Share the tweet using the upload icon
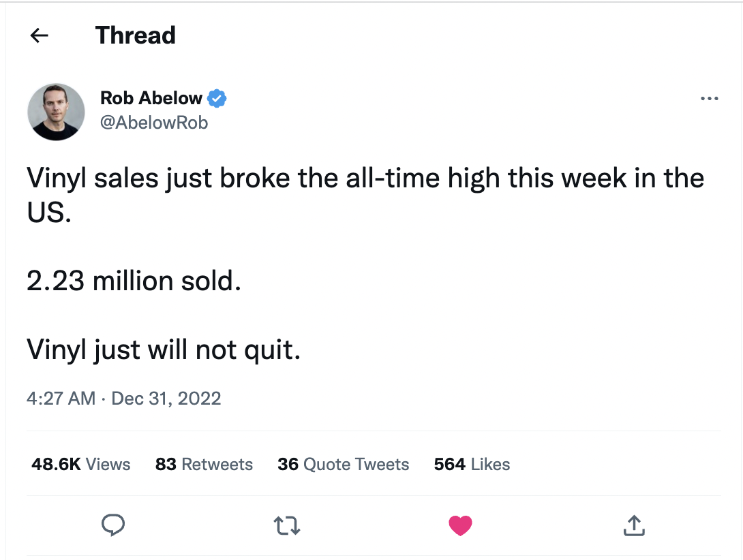 [634, 525]
